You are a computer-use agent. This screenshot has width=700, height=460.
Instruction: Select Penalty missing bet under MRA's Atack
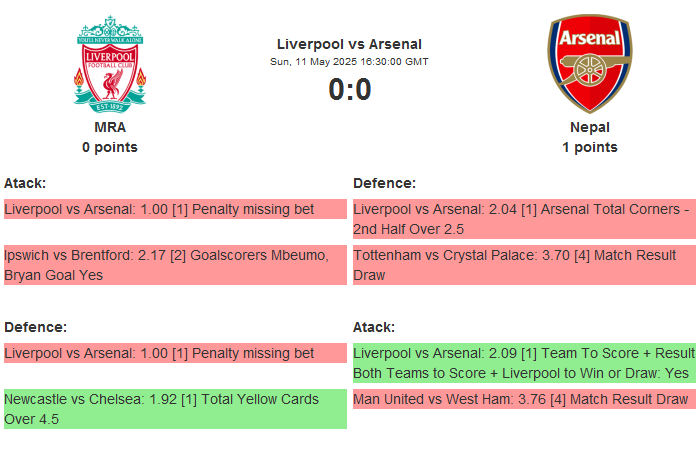point(174,209)
